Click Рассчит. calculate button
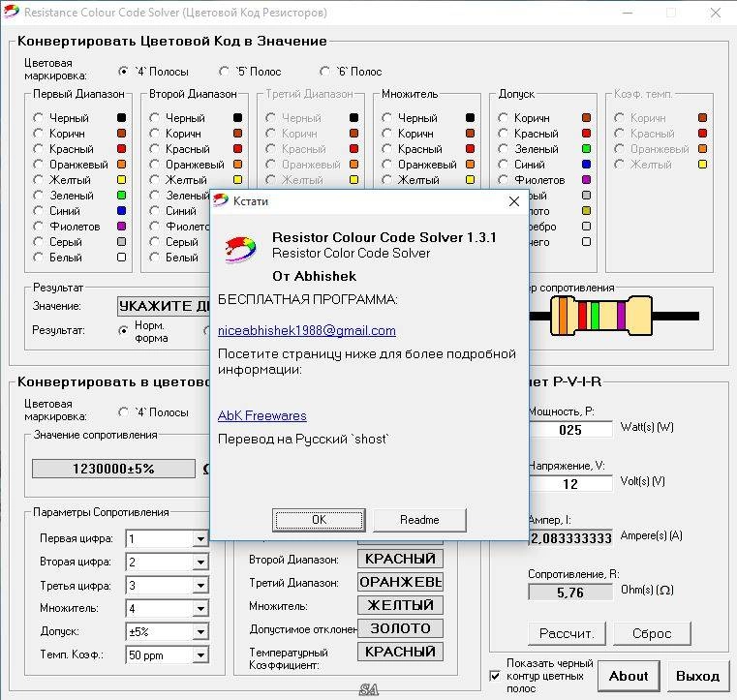 pos(567,633)
